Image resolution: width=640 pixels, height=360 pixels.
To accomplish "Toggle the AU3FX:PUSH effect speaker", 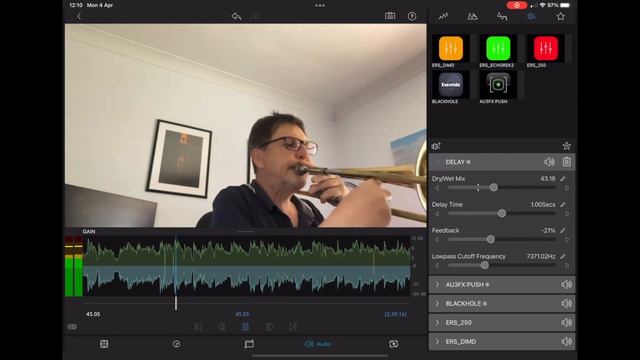I will (567, 284).
